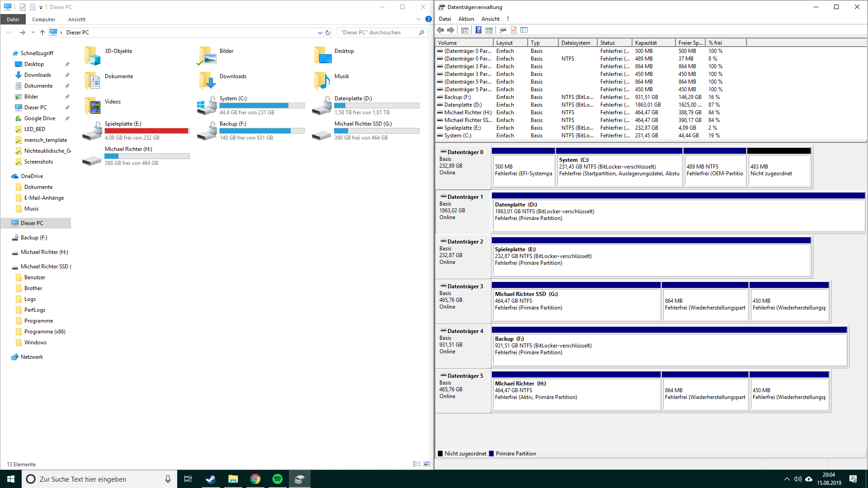Click the Rescan Disks toolbar icon

(503, 30)
